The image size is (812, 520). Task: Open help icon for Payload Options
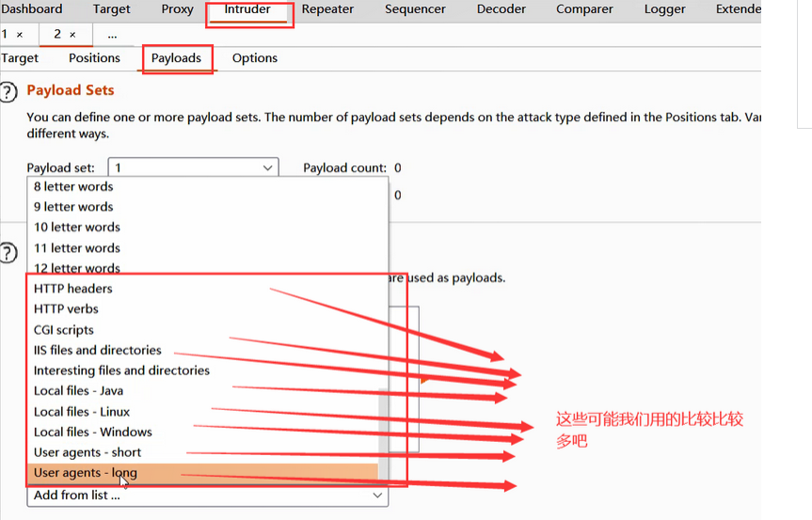coord(8,253)
